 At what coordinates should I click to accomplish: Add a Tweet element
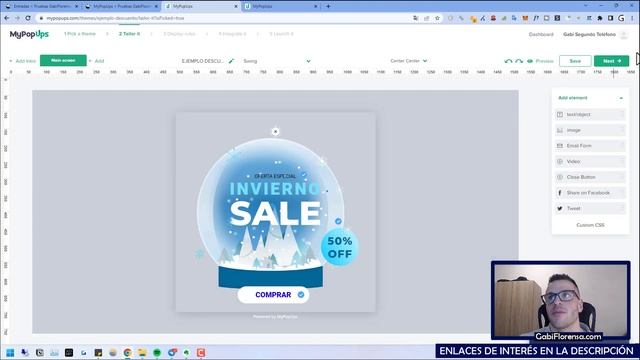(x=590, y=209)
